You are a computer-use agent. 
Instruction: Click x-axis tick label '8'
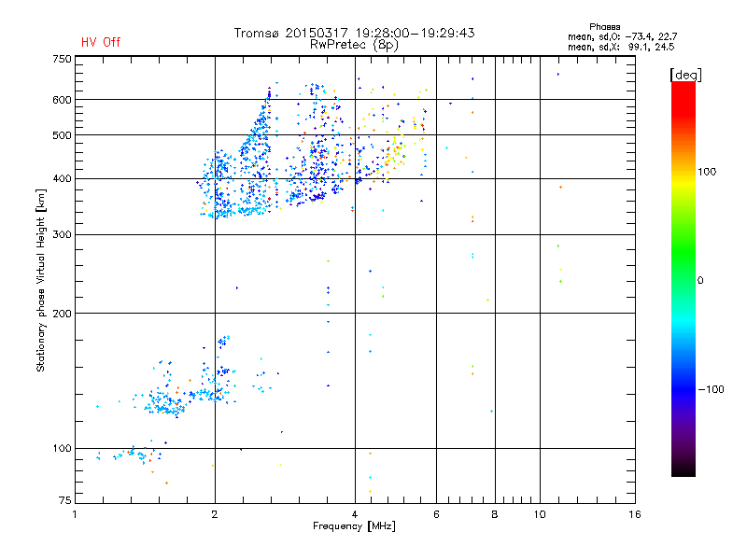click(495, 514)
